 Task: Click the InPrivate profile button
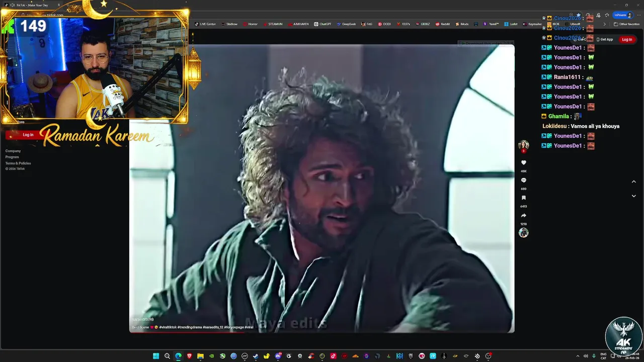[x=622, y=15]
